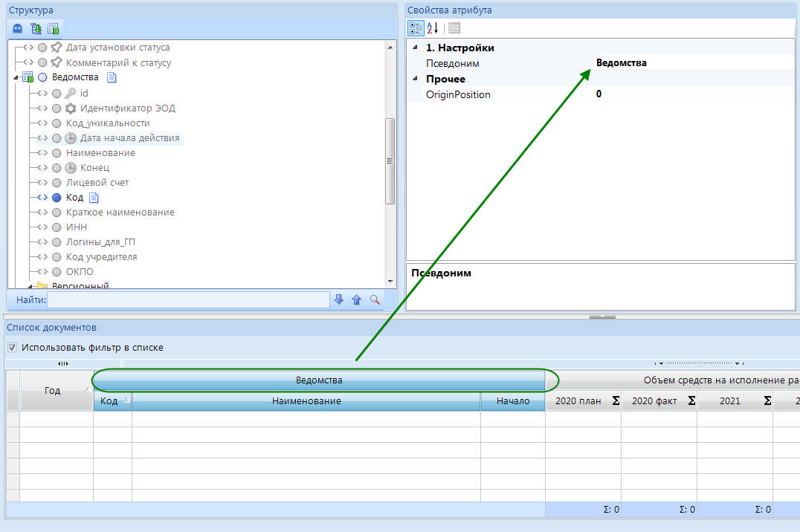Click into the Найти search field

pyautogui.click(x=187, y=299)
